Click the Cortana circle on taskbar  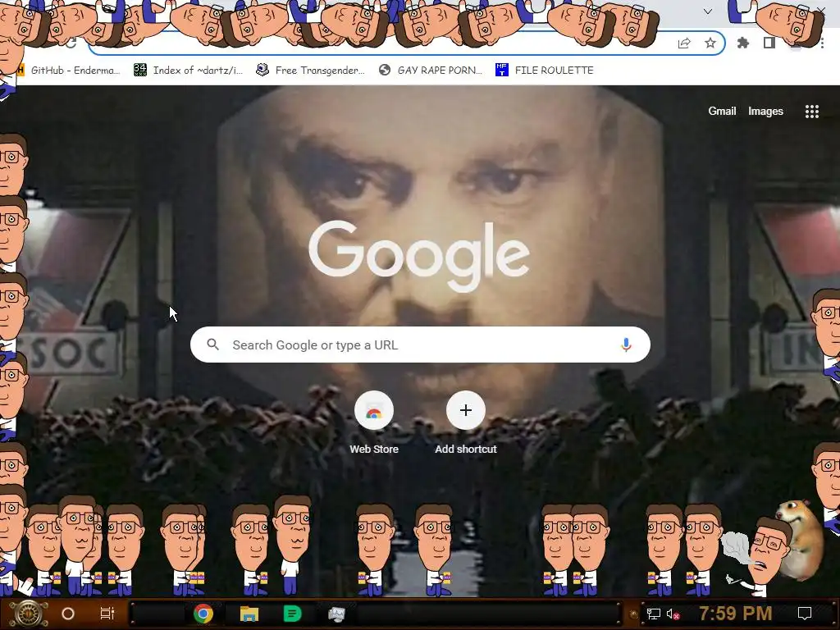tap(68, 614)
